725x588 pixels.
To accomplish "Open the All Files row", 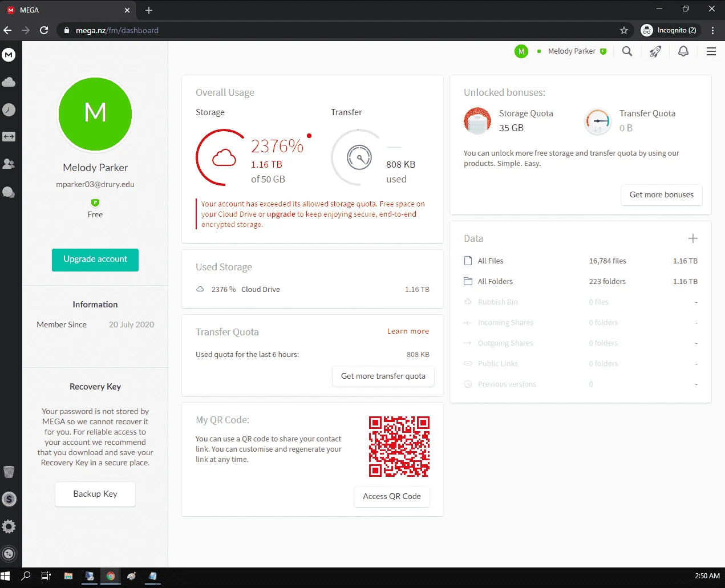I will [x=581, y=261].
